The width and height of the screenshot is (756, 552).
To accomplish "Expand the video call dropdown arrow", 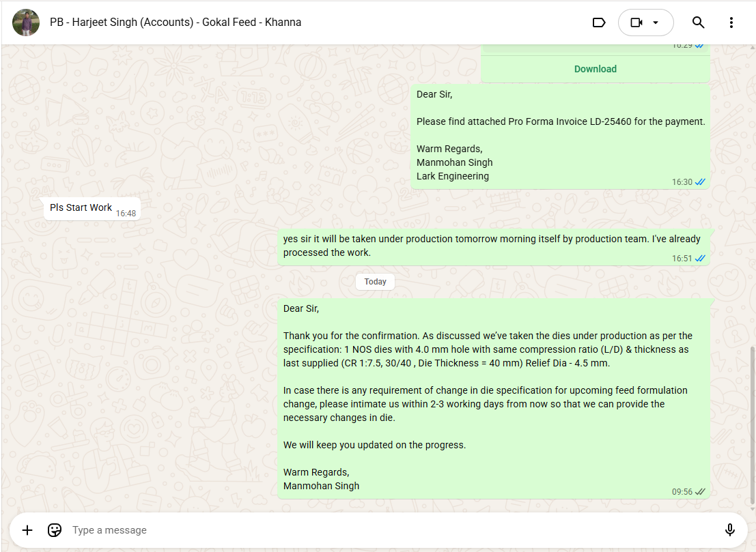I will (656, 23).
